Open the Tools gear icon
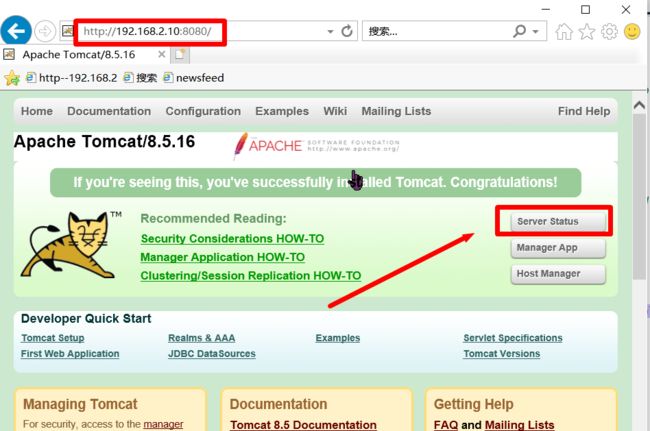This screenshot has width=650, height=431. tap(609, 31)
